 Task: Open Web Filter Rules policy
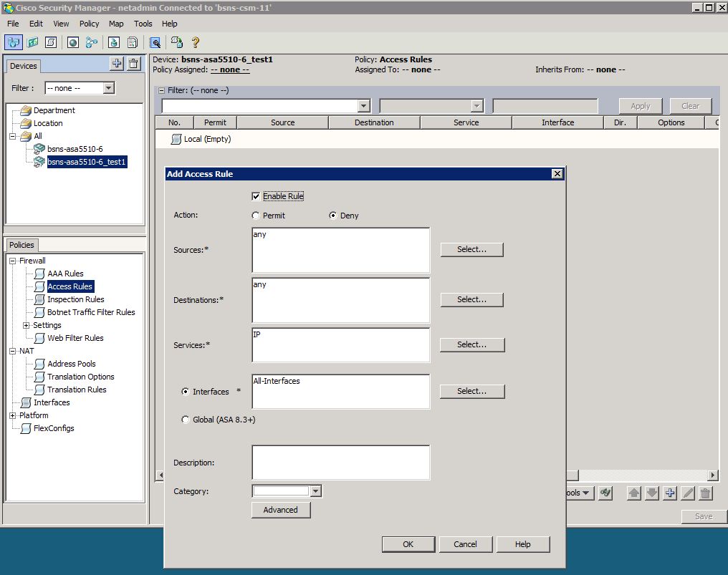point(75,338)
